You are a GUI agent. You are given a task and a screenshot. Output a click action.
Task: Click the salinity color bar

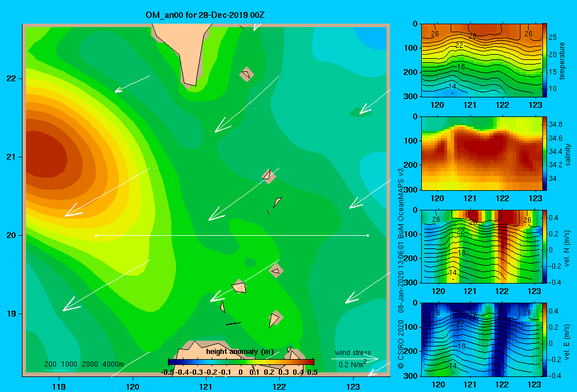point(545,153)
